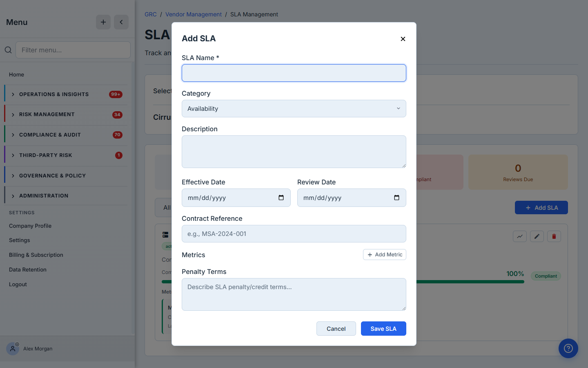Click Logout in the sidebar
This screenshot has width=588, height=368.
tap(18, 284)
